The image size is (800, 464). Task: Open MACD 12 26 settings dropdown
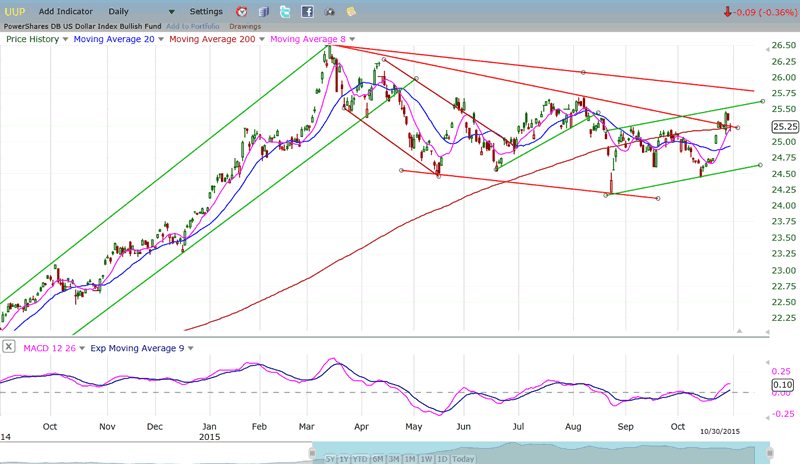pos(81,348)
